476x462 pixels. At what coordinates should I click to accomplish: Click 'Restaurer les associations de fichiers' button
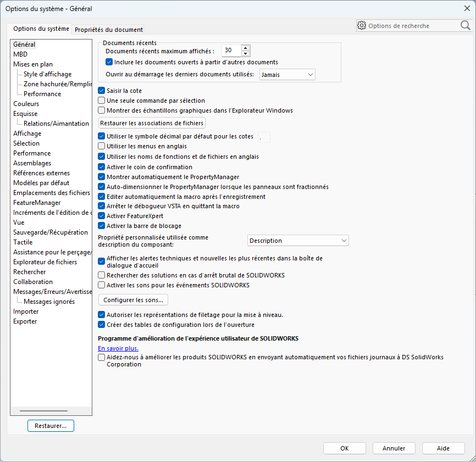(x=152, y=123)
